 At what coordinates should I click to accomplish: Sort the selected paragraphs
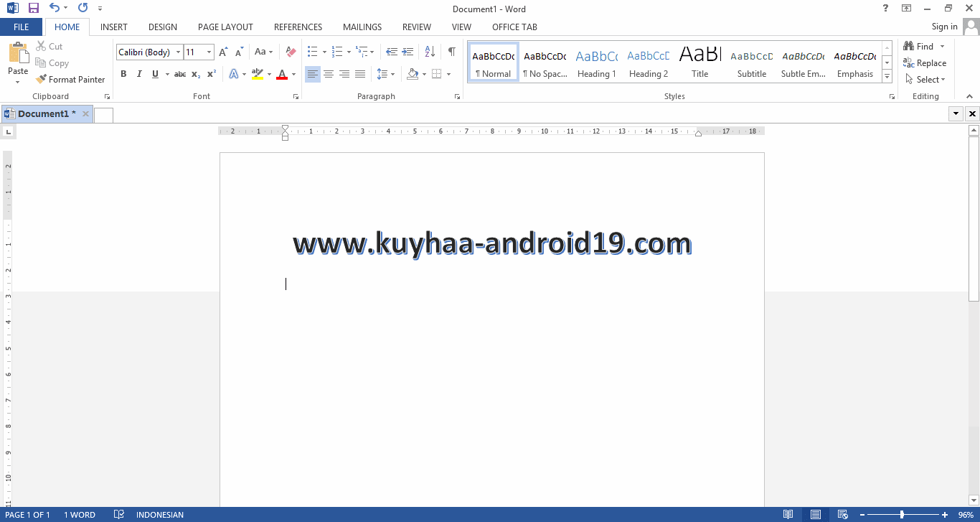(430, 52)
